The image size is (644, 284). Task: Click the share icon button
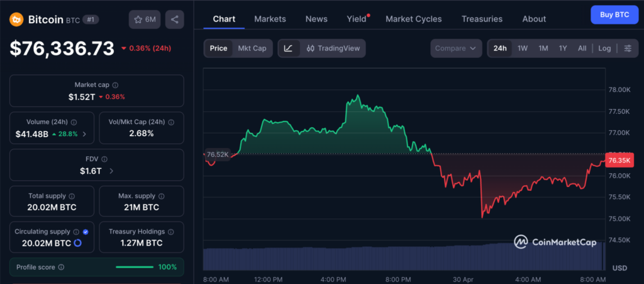coord(174,20)
